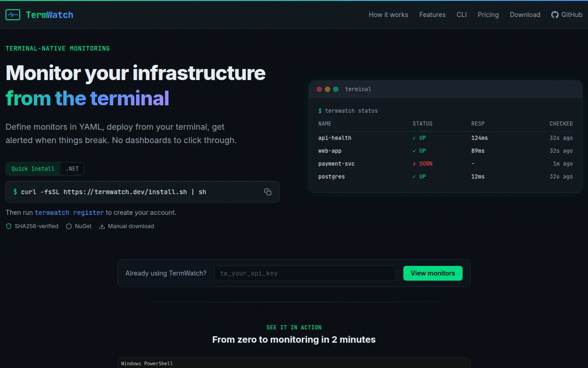The width and height of the screenshot is (588, 368).
Task: Focus the tw_your_api_key input field
Action: (305, 273)
